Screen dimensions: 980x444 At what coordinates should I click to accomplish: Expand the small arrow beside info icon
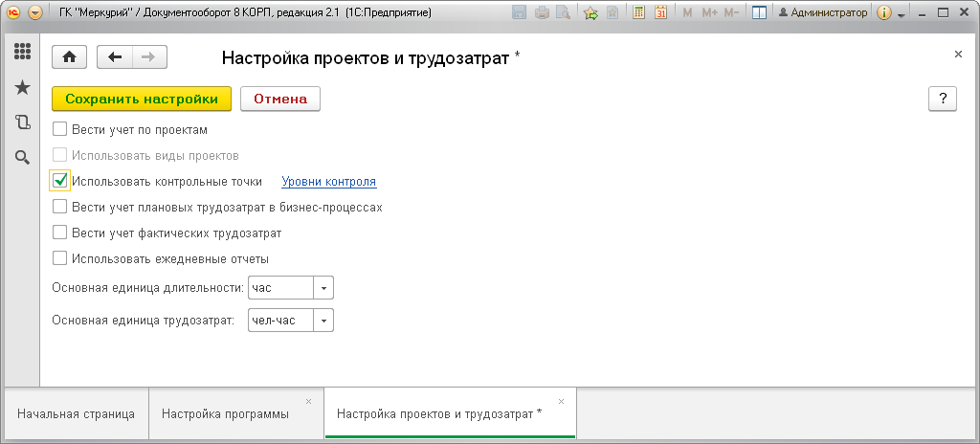click(901, 15)
